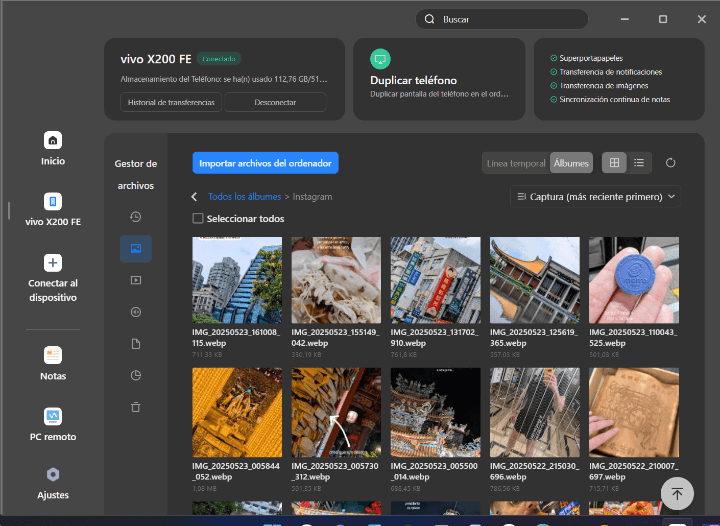Switch to the Línea temporal tab
The image size is (720, 526).
click(516, 163)
